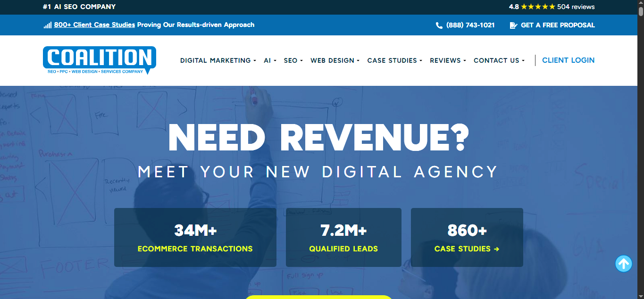This screenshot has height=299, width=644.
Task: Click the page vertical scrollbar thumb
Action: (x=640, y=11)
